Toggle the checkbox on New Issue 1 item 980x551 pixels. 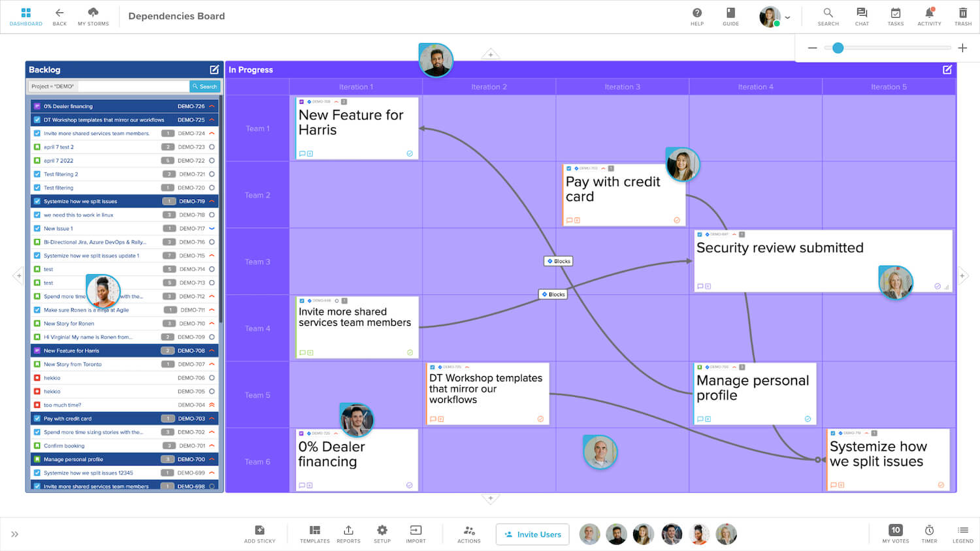pyautogui.click(x=37, y=228)
